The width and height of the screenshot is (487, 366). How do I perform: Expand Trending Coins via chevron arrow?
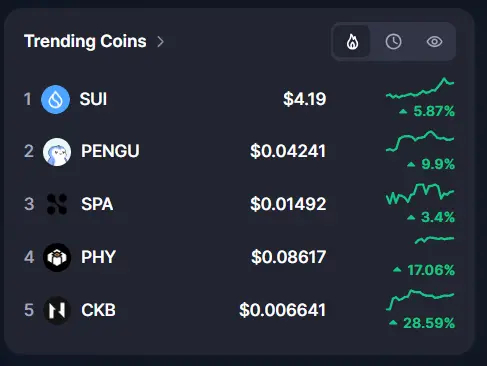[x=160, y=42]
